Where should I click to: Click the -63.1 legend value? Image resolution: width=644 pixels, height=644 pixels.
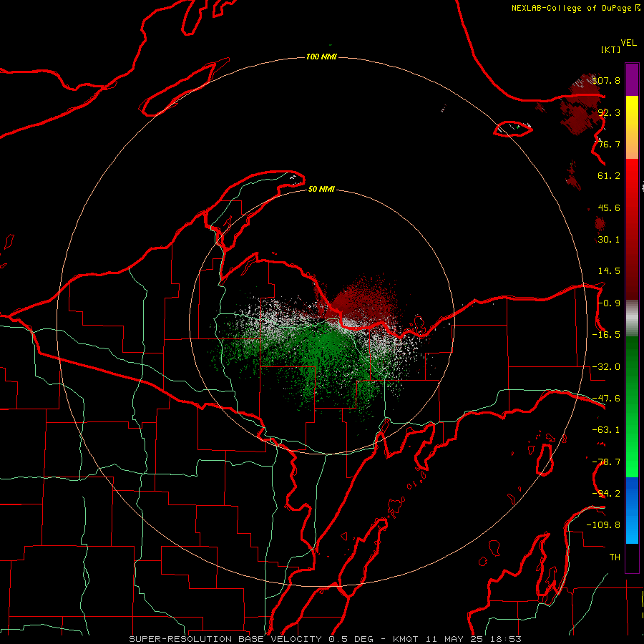click(606, 430)
